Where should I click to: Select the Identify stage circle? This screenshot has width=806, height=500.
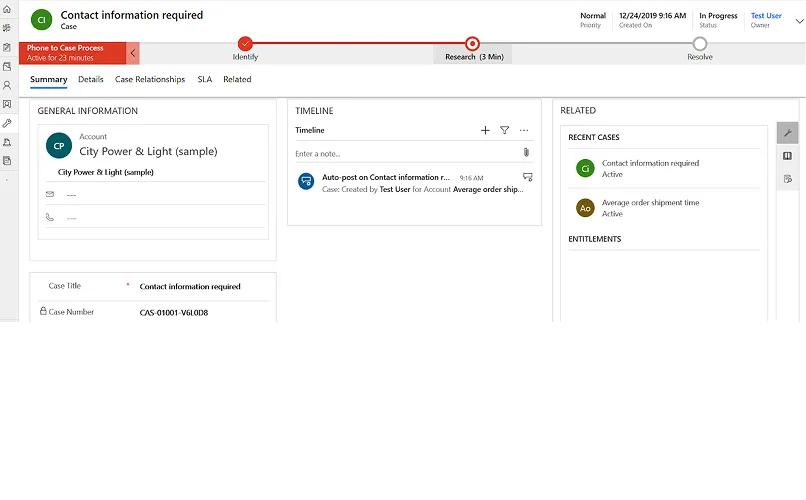(x=245, y=43)
